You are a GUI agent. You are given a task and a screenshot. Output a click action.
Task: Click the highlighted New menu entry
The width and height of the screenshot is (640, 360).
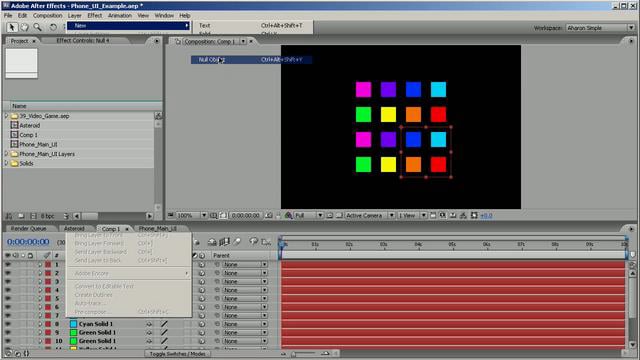(128, 25)
